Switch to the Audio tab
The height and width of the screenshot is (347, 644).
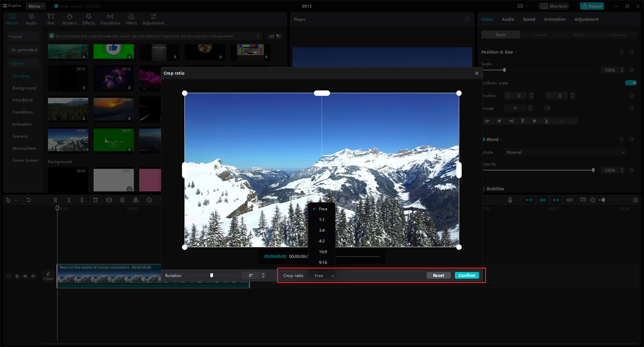[x=507, y=19]
